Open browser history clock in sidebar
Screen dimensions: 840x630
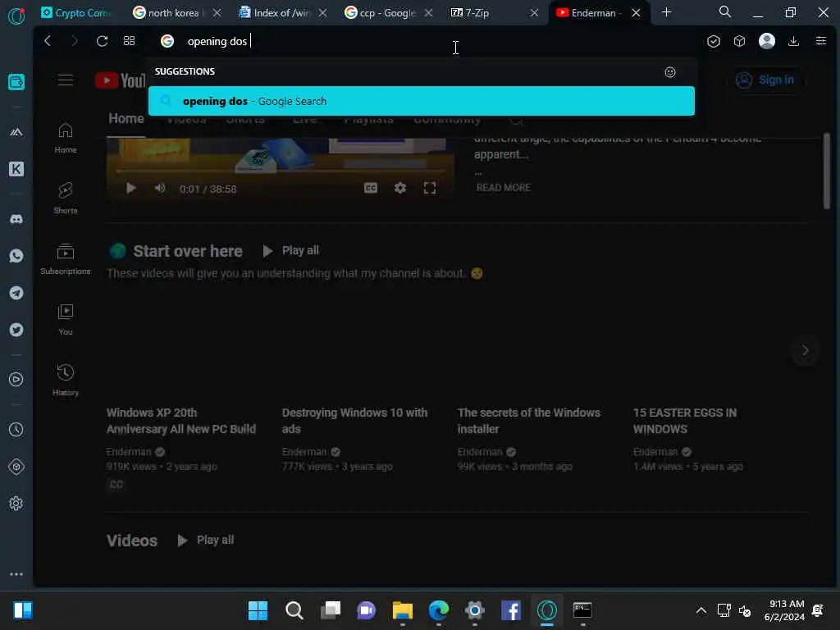click(x=16, y=429)
